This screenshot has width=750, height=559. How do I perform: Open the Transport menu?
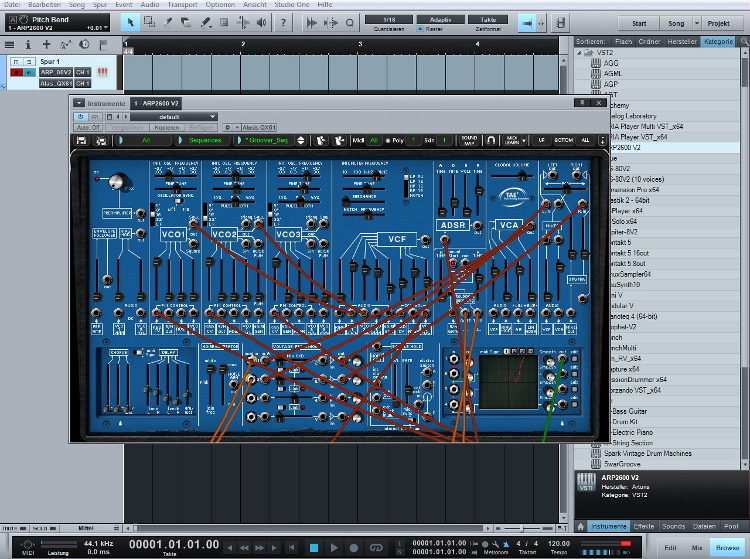(182, 4)
